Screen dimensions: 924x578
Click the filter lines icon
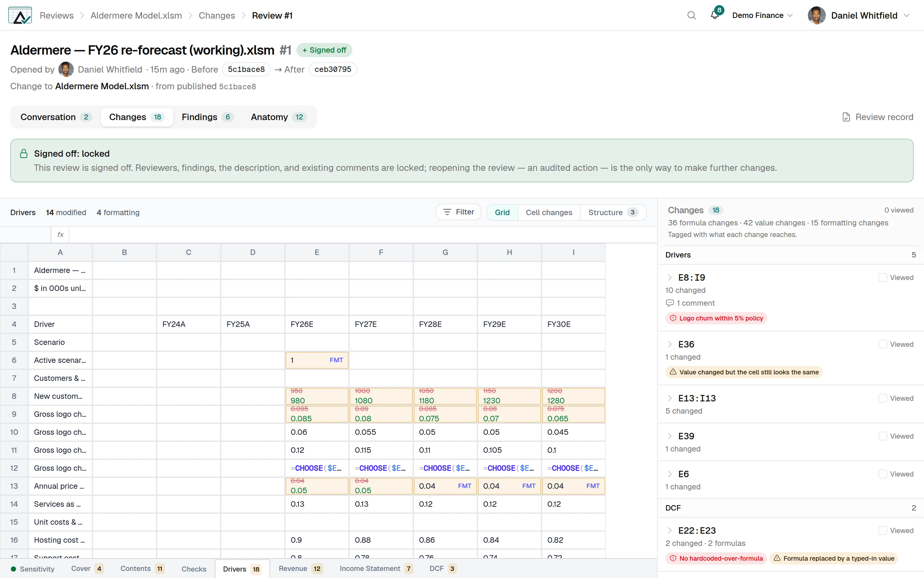pos(447,212)
